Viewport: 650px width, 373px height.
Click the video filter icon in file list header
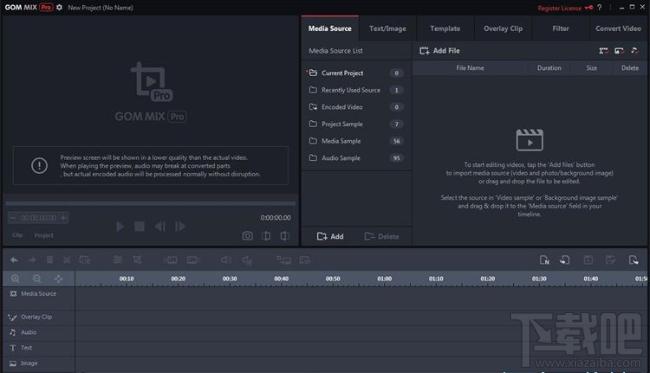tap(604, 51)
